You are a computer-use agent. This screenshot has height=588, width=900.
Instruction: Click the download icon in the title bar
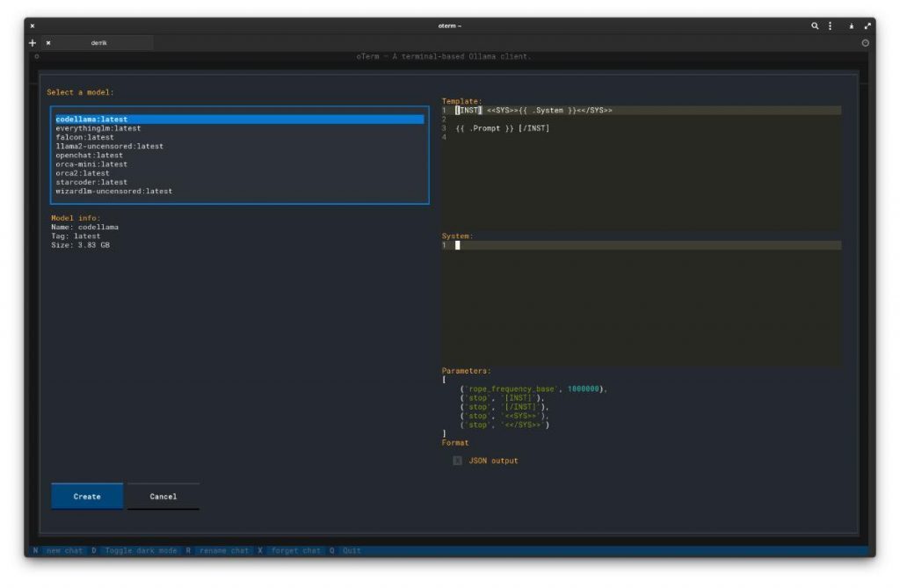click(852, 25)
